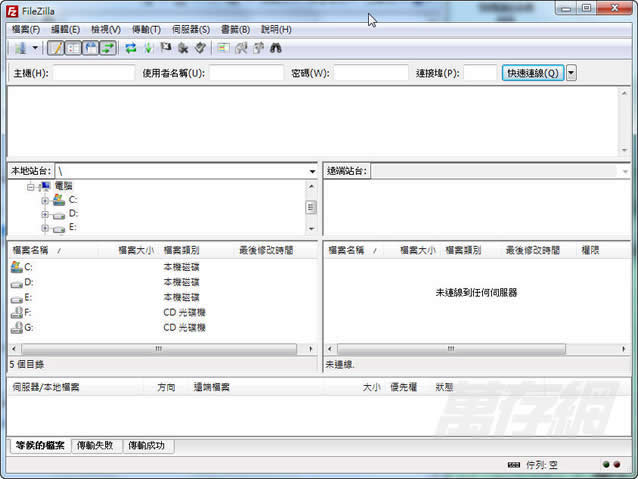Click the 狀態 queue column header

[x=444, y=387]
